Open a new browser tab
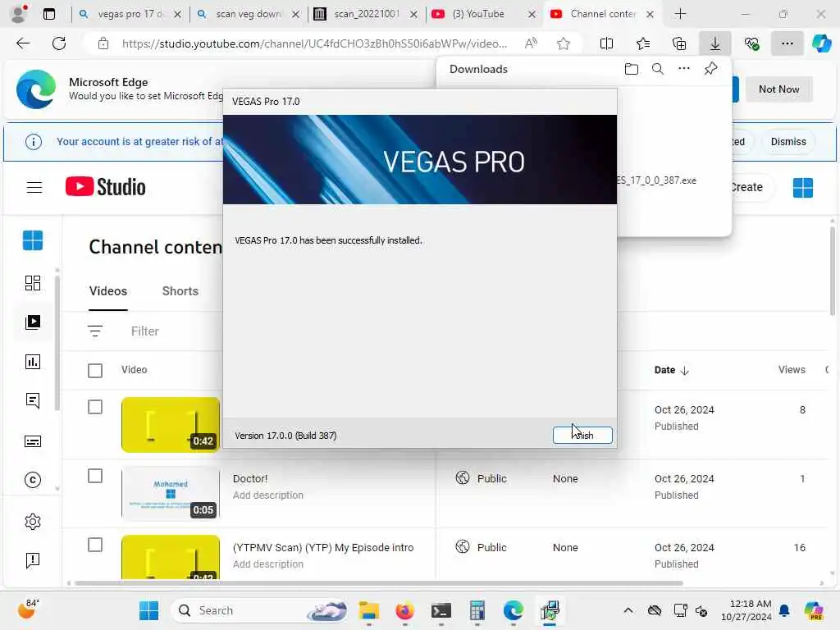Image resolution: width=840 pixels, height=630 pixels. click(680, 14)
